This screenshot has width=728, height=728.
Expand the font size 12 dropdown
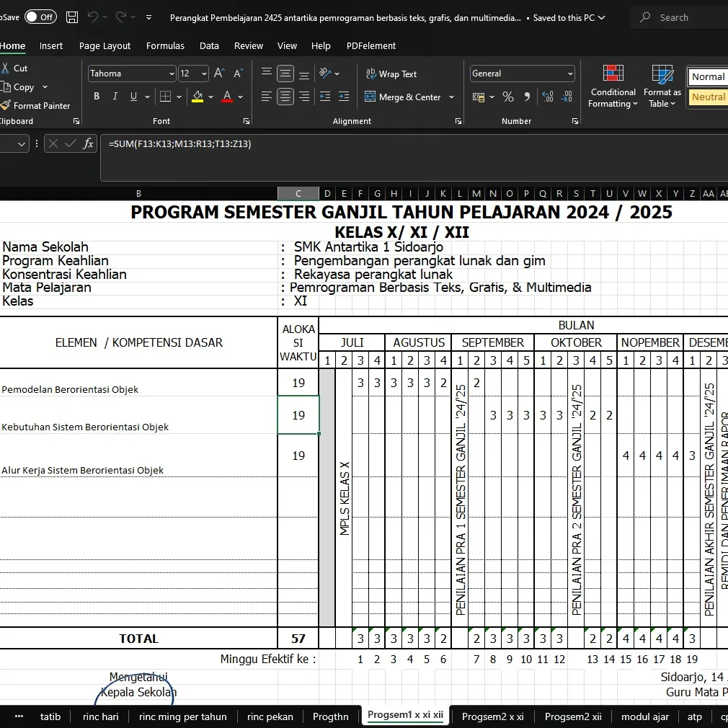204,73
